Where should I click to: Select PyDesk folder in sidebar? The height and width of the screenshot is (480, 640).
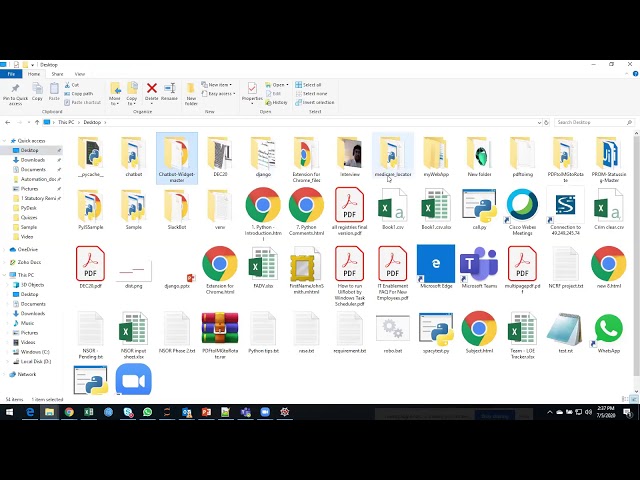point(29,208)
